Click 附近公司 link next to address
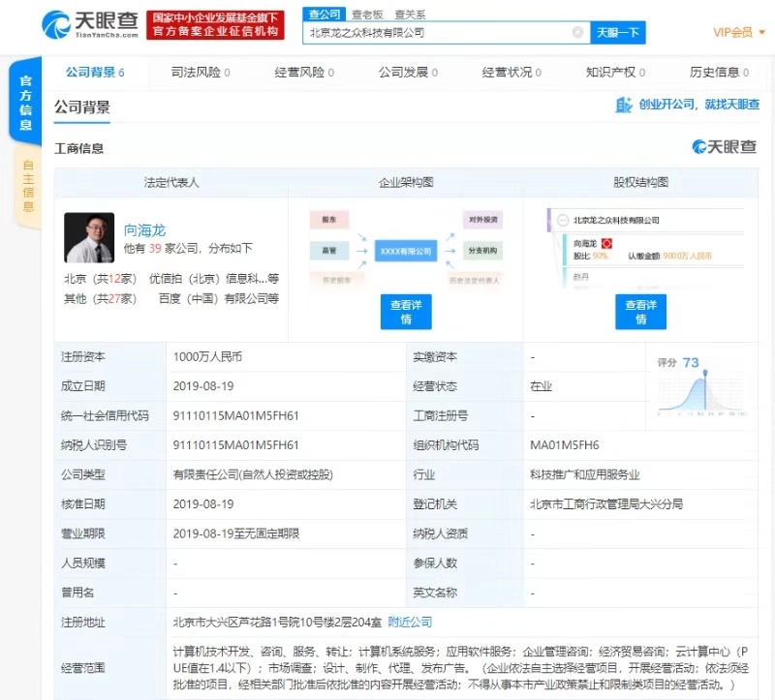Image resolution: width=775 pixels, height=700 pixels. coord(410,622)
